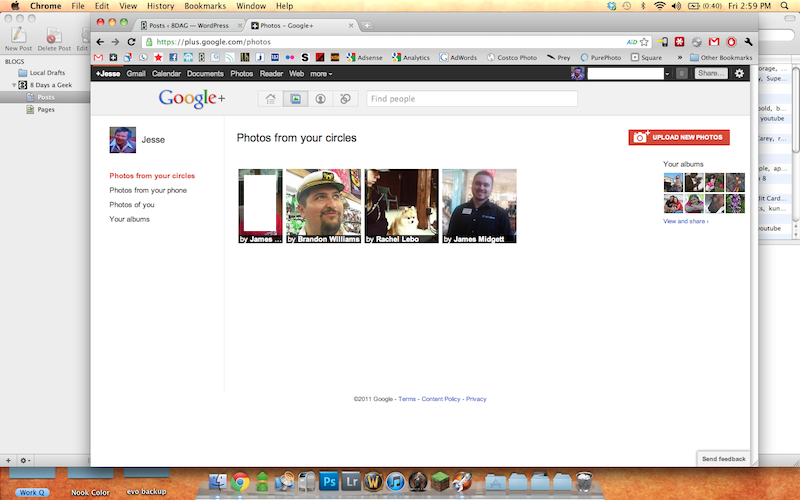Click the add blog plus button
800x500 pixels.
click(8, 460)
